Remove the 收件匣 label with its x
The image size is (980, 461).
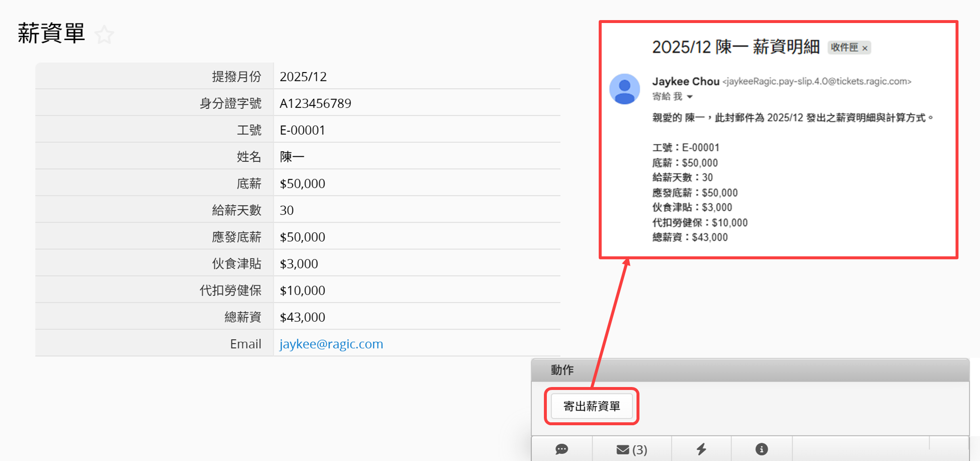pyautogui.click(x=865, y=48)
